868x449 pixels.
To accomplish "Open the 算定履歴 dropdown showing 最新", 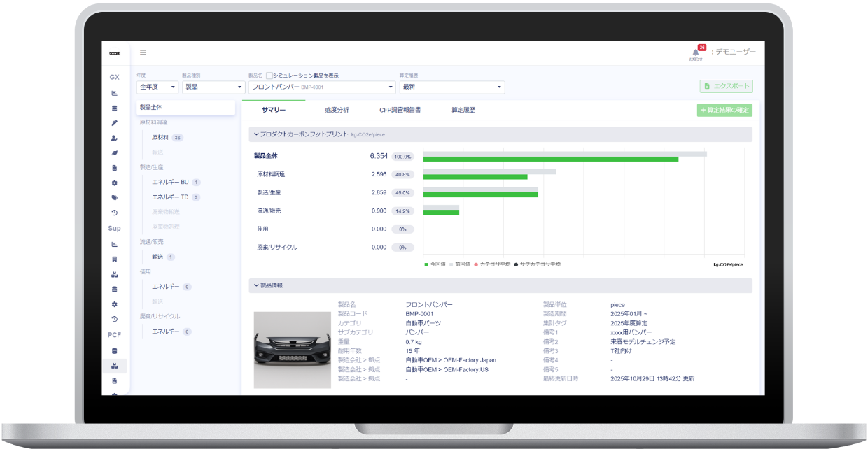I will [451, 87].
